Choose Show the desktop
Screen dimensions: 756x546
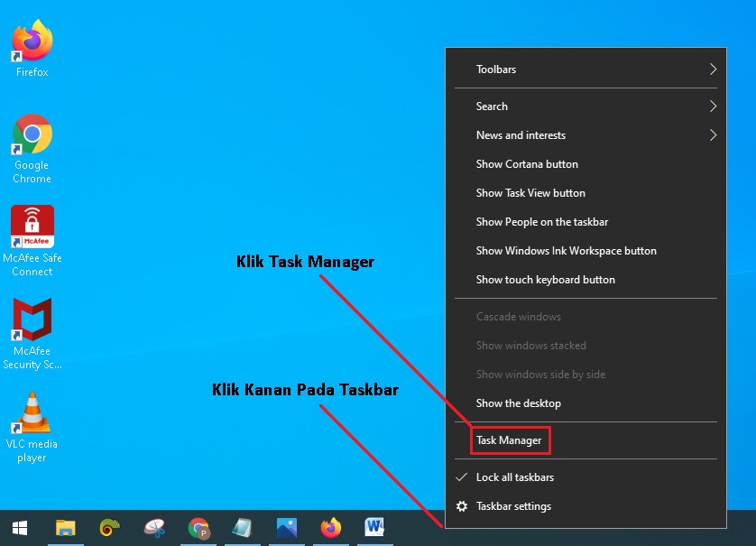coord(518,403)
